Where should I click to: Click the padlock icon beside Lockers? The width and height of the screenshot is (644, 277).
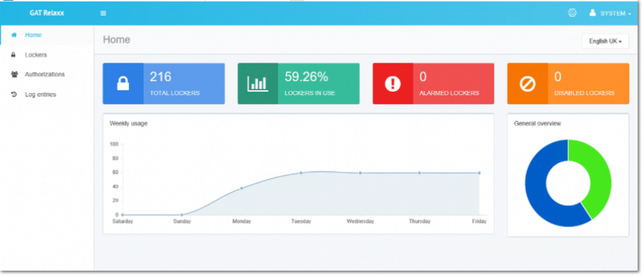click(x=13, y=55)
